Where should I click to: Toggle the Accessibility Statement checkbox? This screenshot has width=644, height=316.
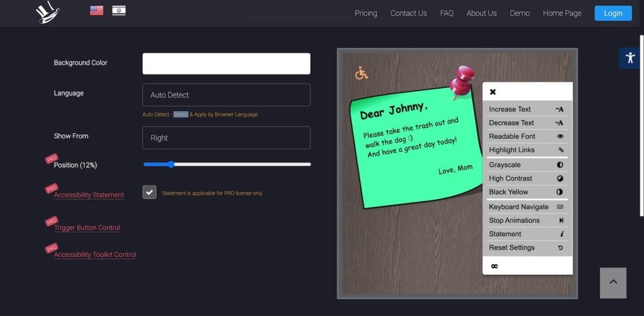150,192
